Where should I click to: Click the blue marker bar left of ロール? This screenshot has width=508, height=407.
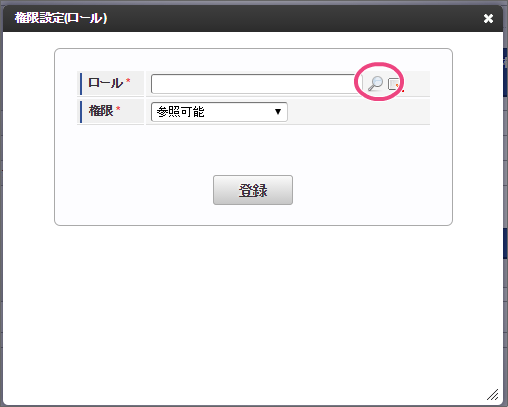81,84
